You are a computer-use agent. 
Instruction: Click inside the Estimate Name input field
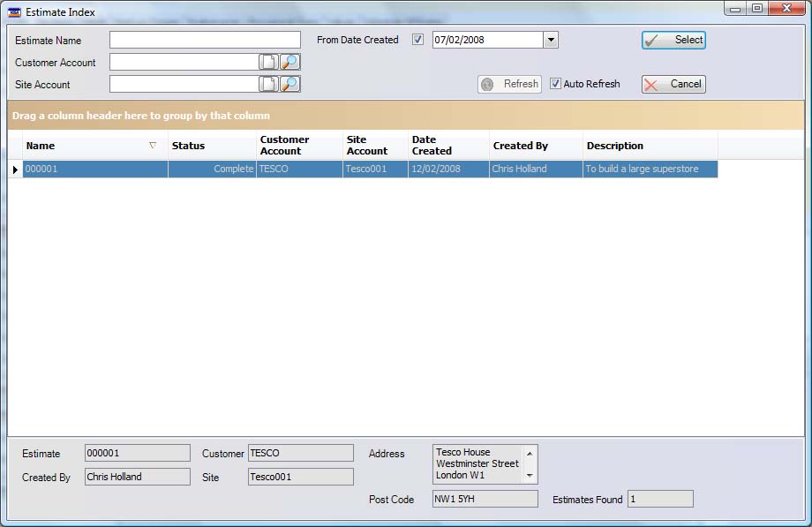(x=203, y=39)
